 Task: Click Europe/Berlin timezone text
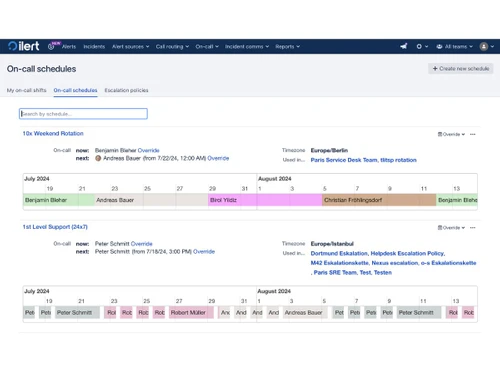[x=329, y=150]
